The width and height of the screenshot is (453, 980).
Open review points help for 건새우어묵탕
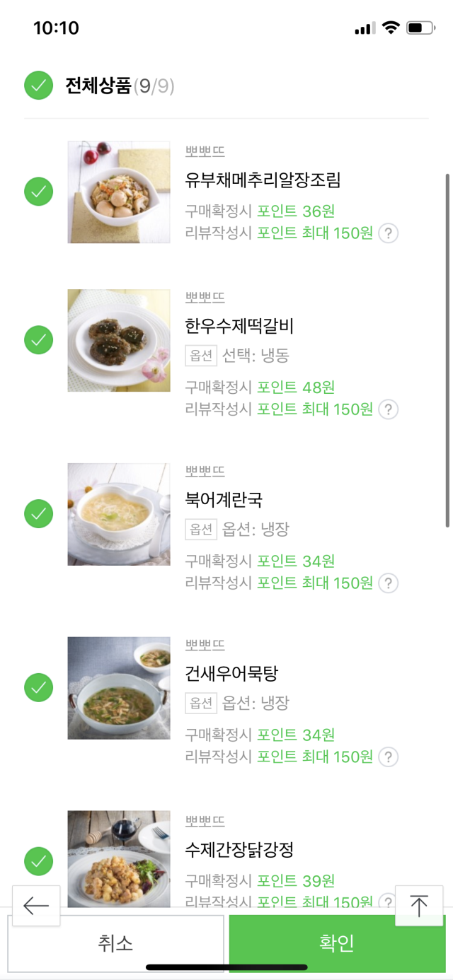click(x=388, y=757)
